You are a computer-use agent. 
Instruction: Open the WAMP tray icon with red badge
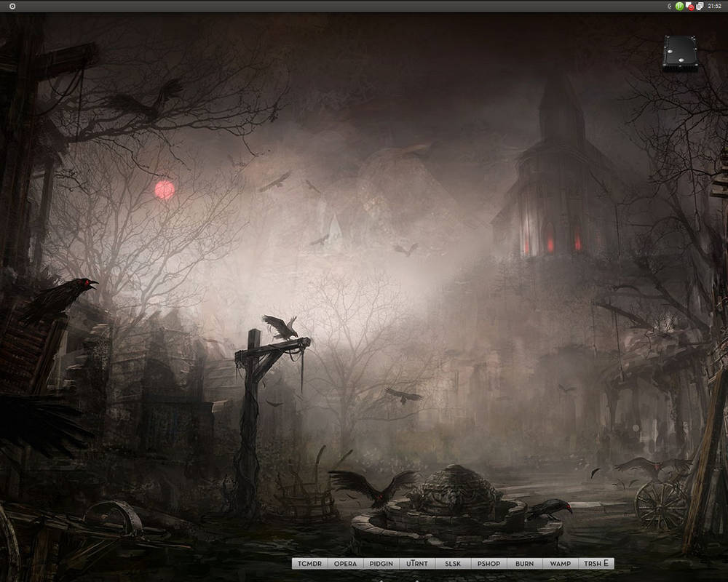(x=690, y=7)
